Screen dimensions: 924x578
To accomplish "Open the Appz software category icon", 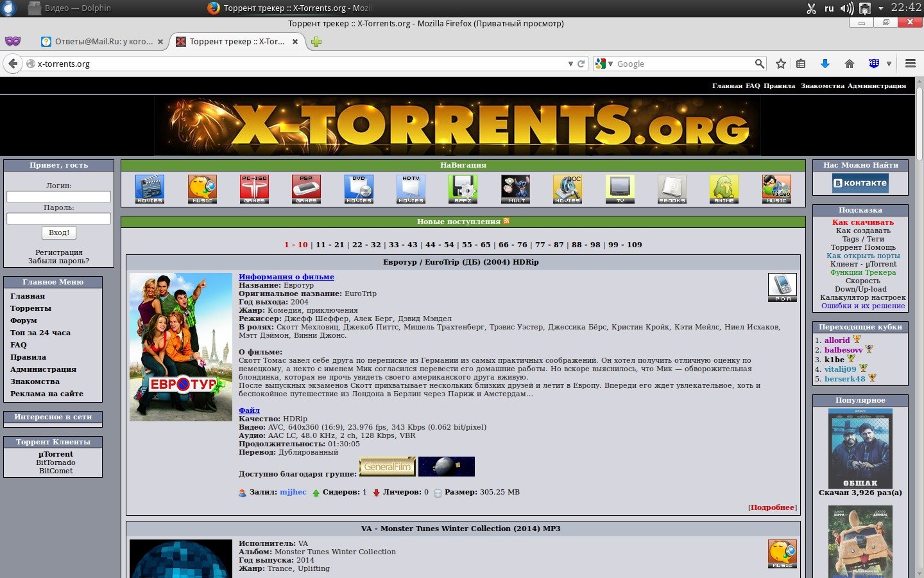I will (x=463, y=189).
